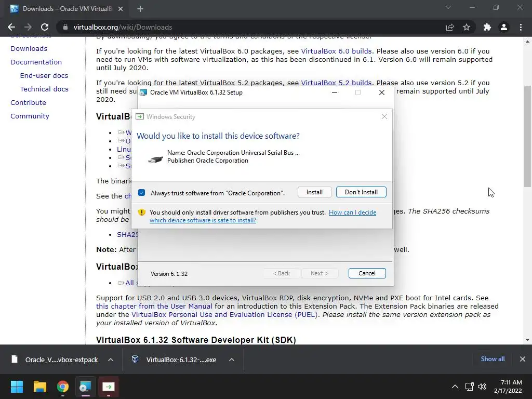Close the Windows Security dialog
Viewport: 532px width, 399px height.
(384, 117)
